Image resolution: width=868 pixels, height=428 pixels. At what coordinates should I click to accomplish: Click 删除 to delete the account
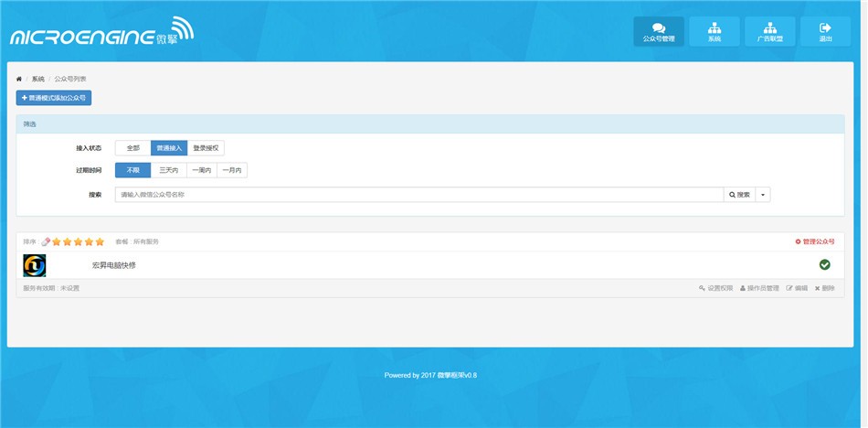824,288
